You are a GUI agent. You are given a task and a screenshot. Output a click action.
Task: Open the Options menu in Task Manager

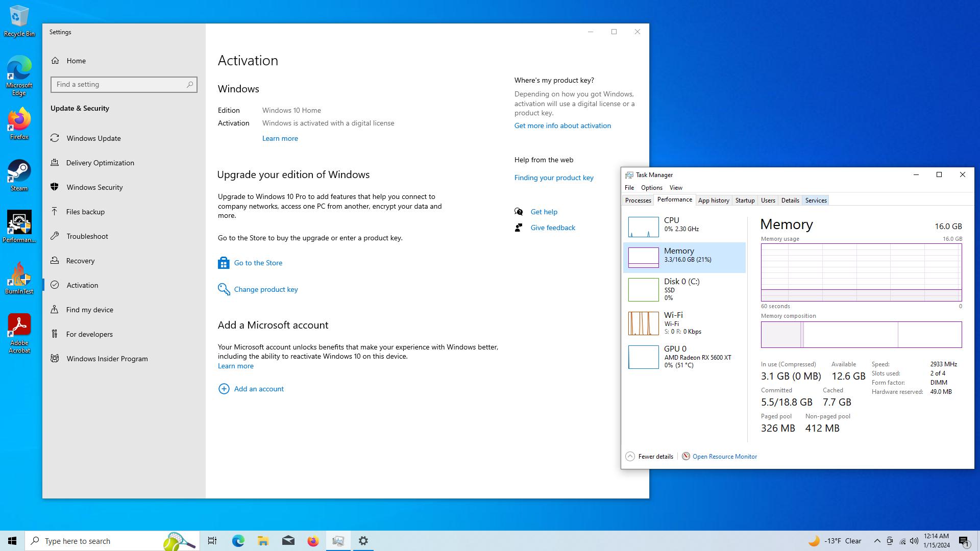[x=652, y=188]
